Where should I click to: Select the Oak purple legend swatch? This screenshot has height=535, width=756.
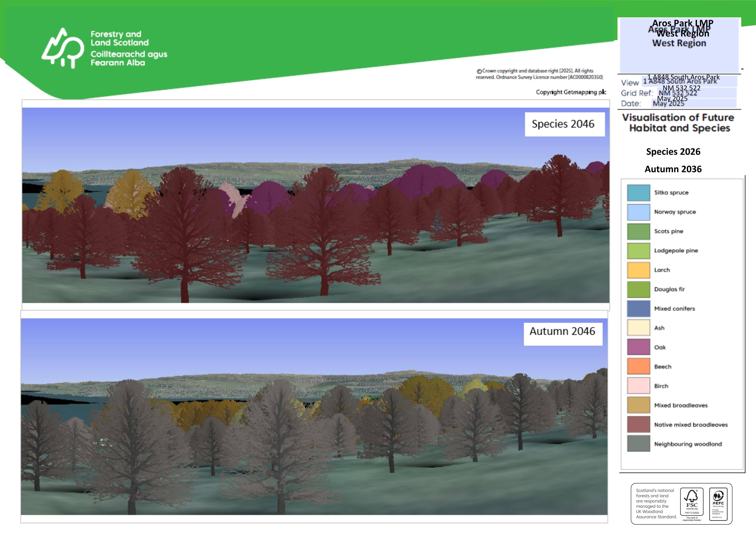(x=638, y=347)
